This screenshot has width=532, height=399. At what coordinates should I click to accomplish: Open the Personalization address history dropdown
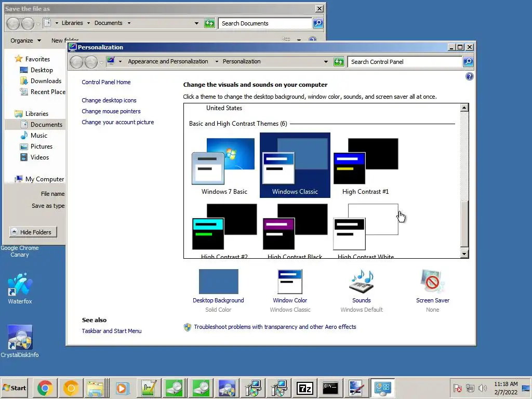(x=326, y=62)
